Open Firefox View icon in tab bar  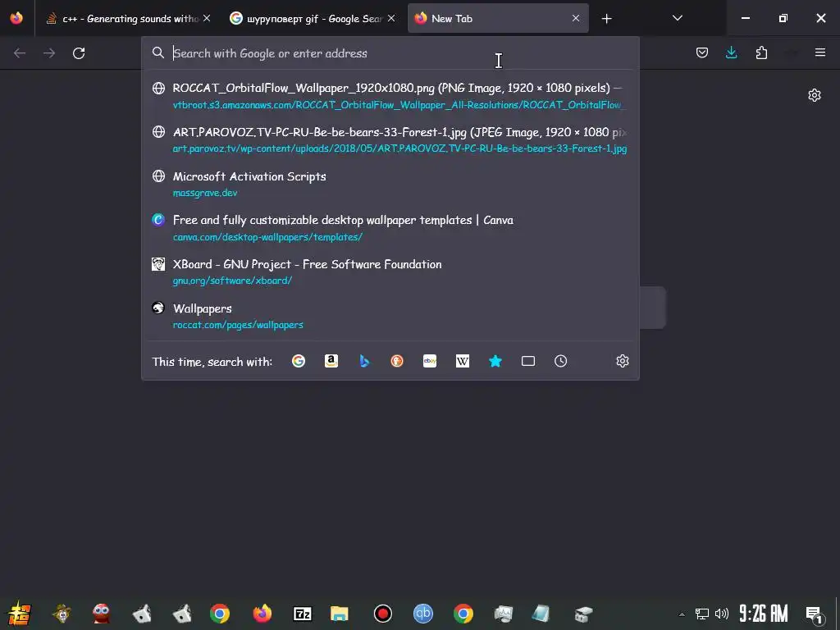click(x=16, y=18)
